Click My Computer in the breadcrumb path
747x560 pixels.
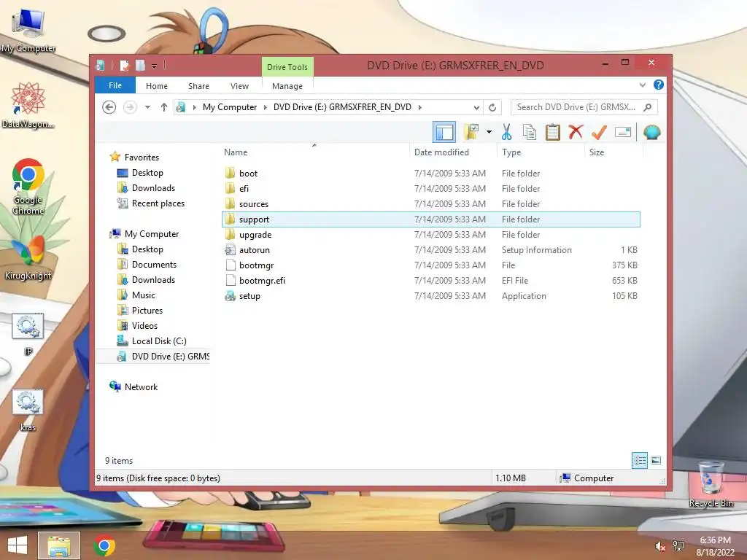pos(230,107)
